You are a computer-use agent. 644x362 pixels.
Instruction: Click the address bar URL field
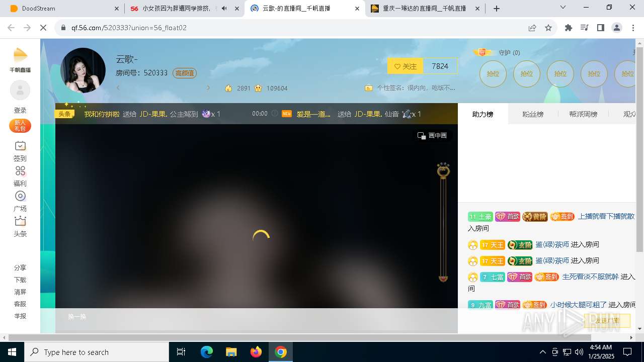coord(297,28)
